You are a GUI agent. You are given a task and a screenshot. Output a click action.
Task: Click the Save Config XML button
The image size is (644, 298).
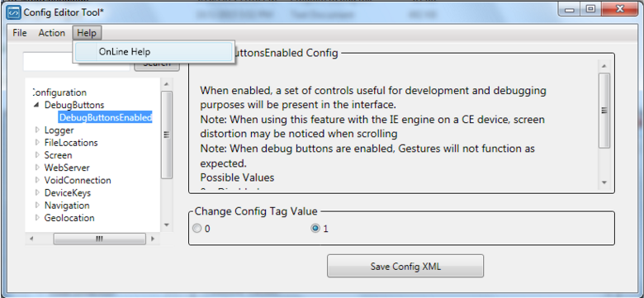(405, 266)
